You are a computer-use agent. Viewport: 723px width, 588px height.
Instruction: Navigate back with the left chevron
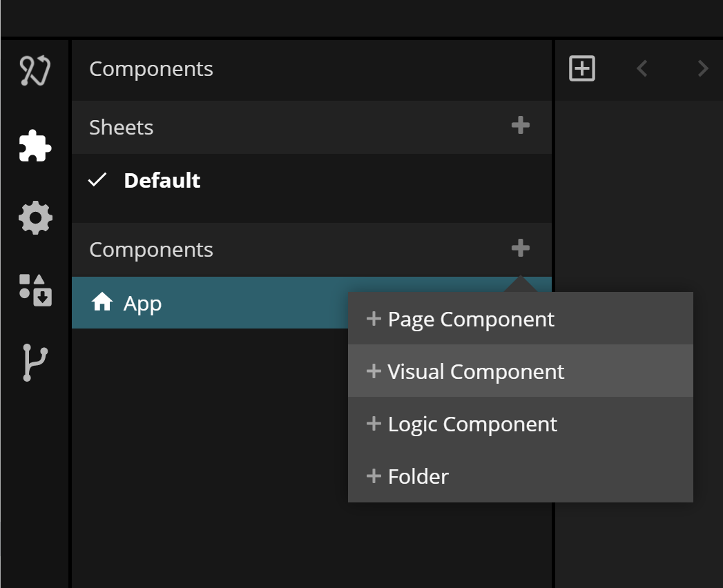(642, 68)
